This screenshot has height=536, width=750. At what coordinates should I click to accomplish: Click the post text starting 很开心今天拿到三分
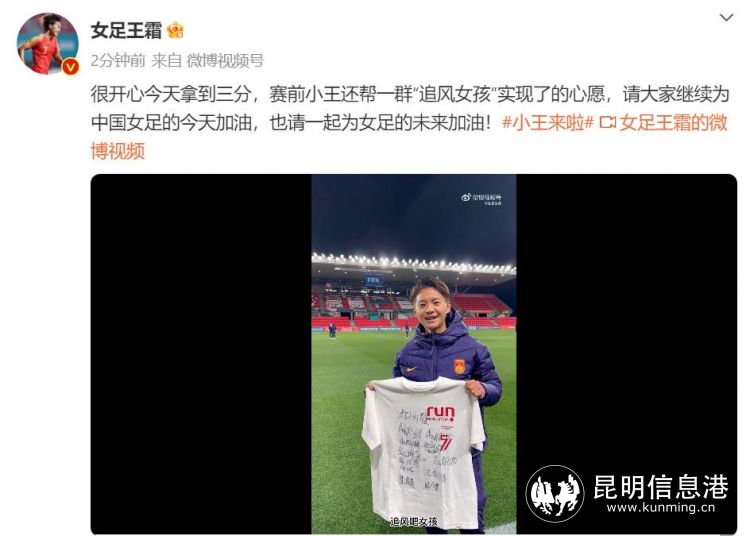(x=409, y=109)
